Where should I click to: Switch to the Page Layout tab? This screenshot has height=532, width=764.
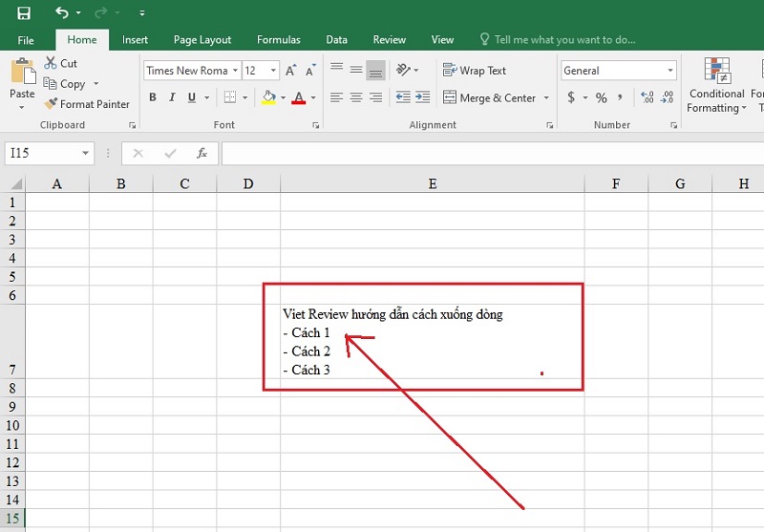click(x=202, y=40)
